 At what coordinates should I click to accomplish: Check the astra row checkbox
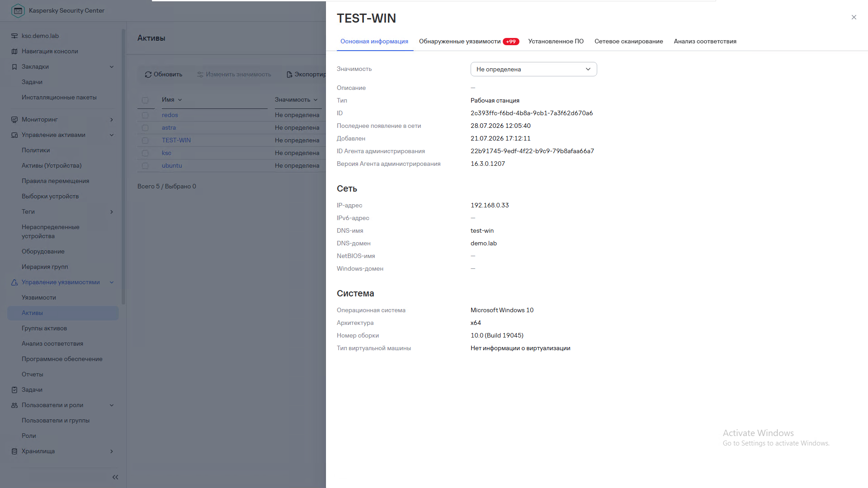[x=145, y=128]
